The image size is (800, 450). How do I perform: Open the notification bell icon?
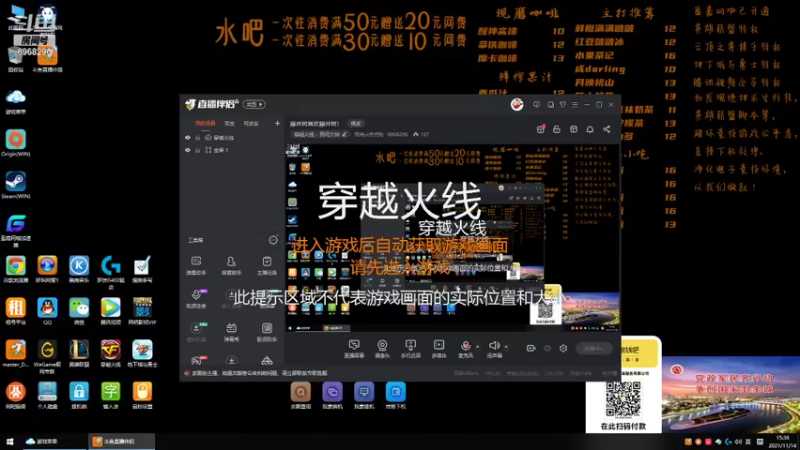pos(590,129)
